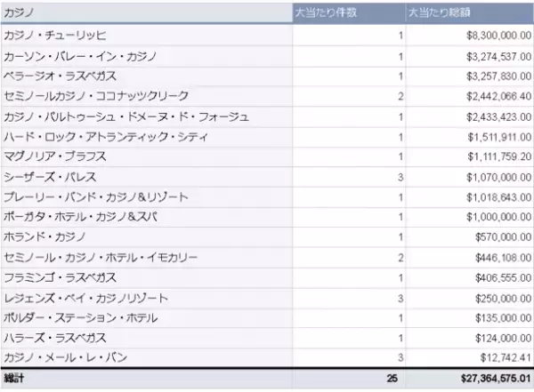Click the count 1 for カジノ・チューリッヒ
This screenshot has width=534, height=392.
click(x=400, y=36)
